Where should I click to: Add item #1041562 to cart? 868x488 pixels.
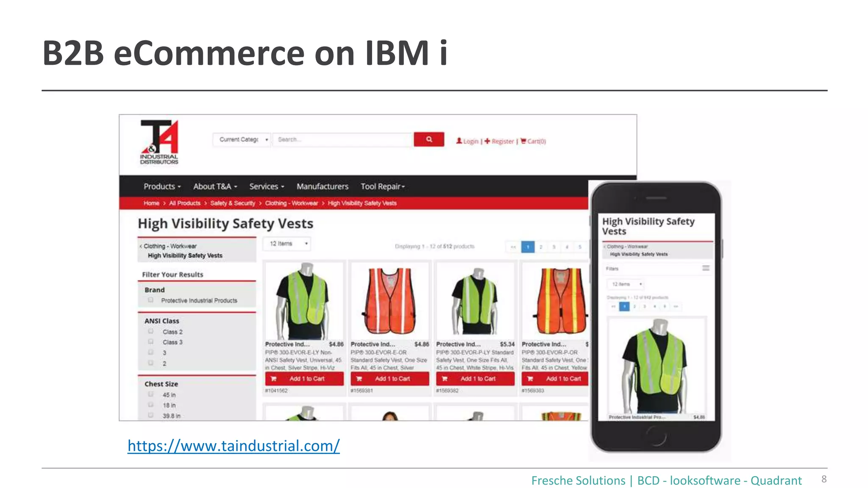click(x=304, y=379)
